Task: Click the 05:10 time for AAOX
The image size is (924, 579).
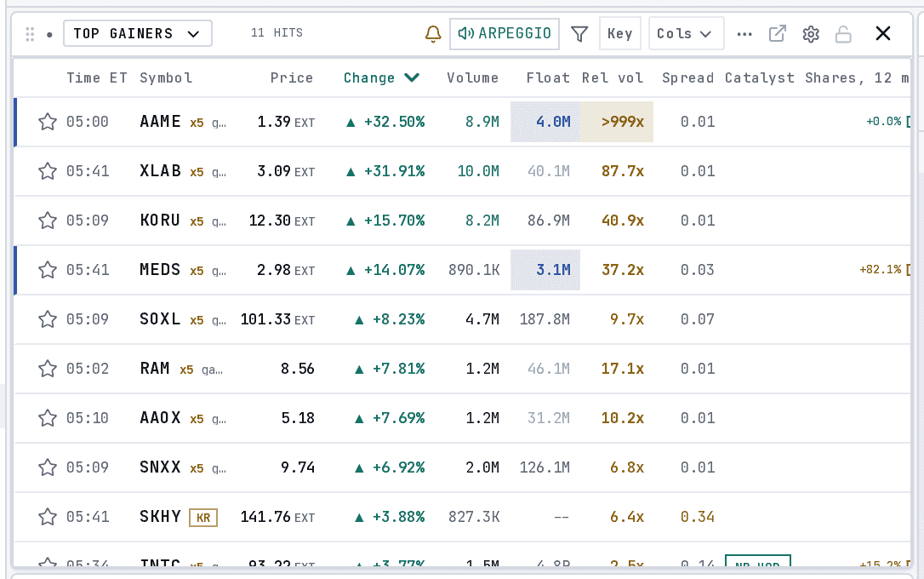Action: [x=88, y=418]
